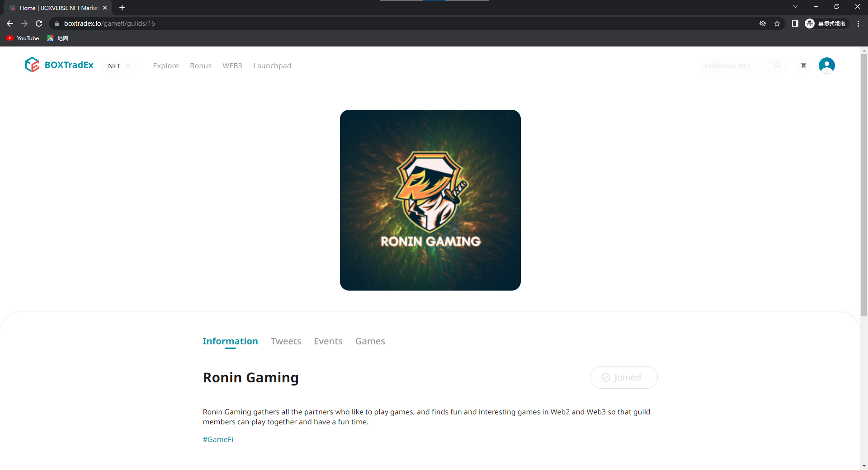The image size is (868, 470).
Task: Open the Events tab
Action: tap(328, 341)
